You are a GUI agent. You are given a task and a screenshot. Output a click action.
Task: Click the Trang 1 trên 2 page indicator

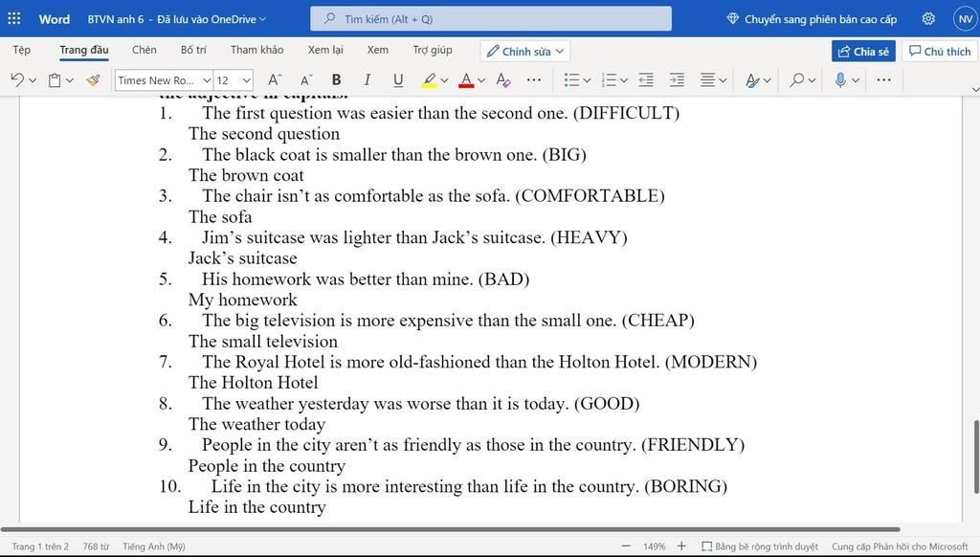tap(40, 546)
